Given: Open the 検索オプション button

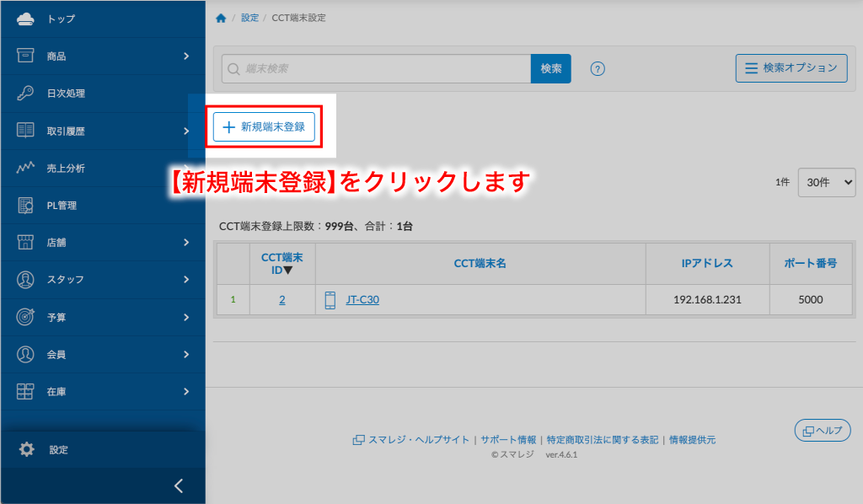Looking at the screenshot, I should pos(791,68).
